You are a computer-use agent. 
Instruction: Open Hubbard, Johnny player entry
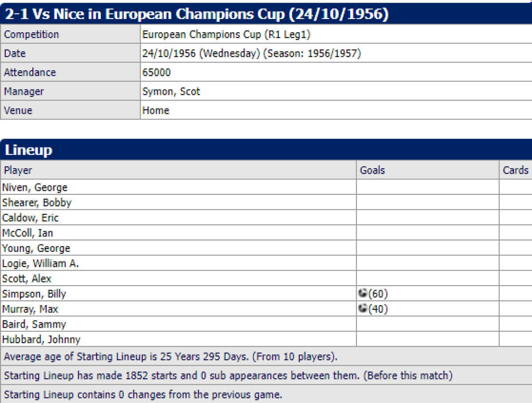[41, 340]
